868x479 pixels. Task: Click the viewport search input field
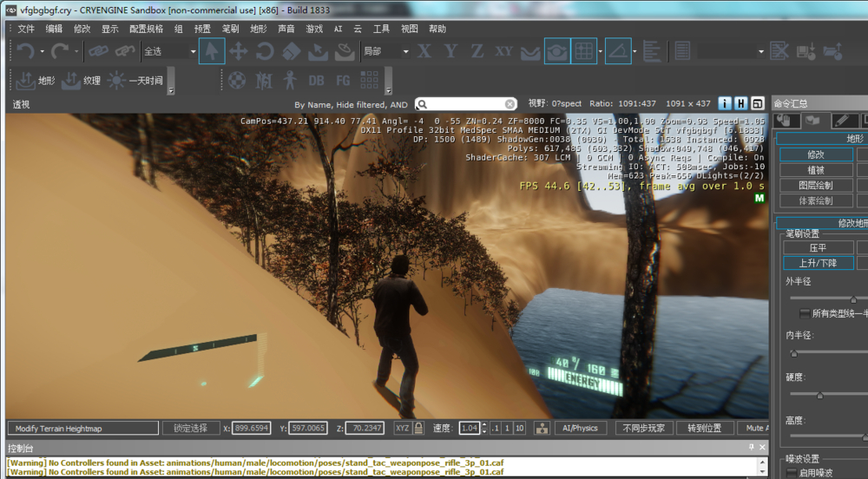466,104
